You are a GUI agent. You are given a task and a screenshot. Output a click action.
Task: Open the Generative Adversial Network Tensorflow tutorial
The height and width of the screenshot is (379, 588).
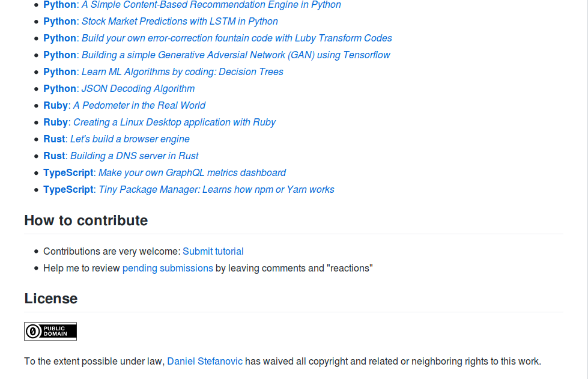point(236,55)
